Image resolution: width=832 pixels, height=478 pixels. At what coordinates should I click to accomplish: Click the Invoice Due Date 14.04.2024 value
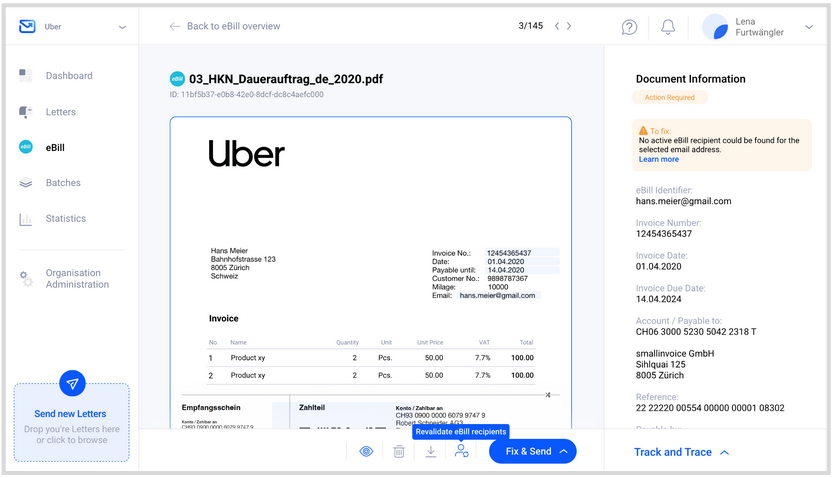click(x=658, y=299)
